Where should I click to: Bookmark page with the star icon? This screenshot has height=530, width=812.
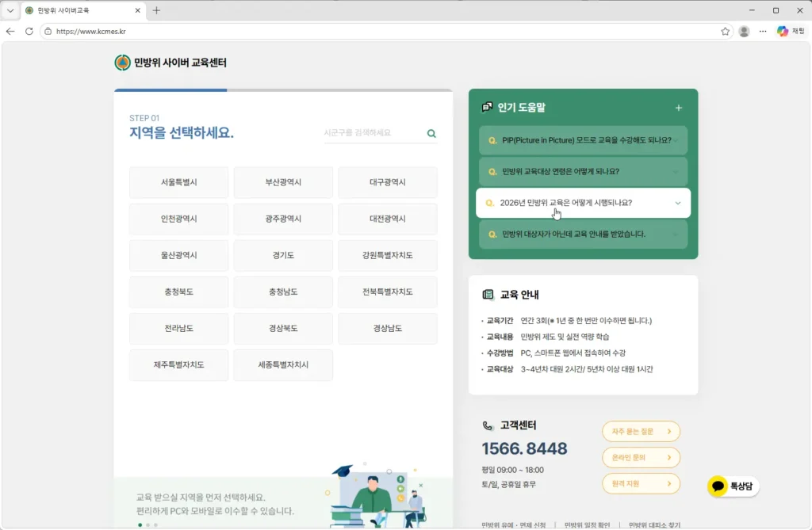pyautogui.click(x=725, y=32)
